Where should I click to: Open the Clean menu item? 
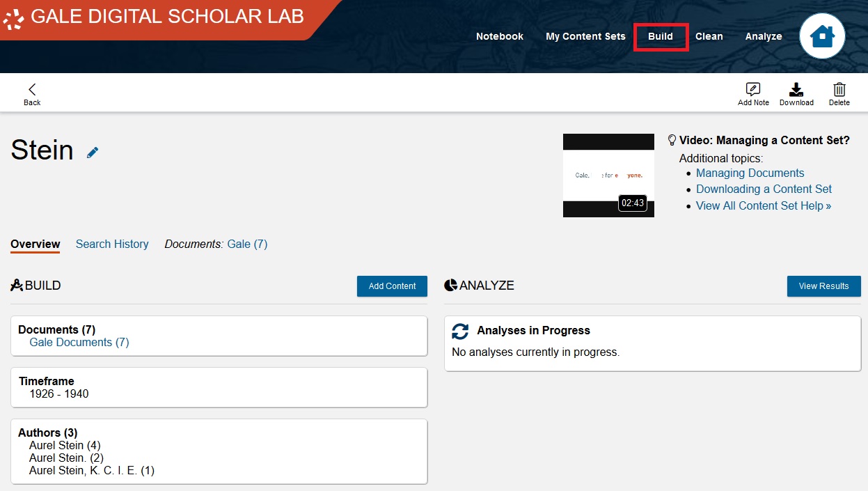point(709,36)
